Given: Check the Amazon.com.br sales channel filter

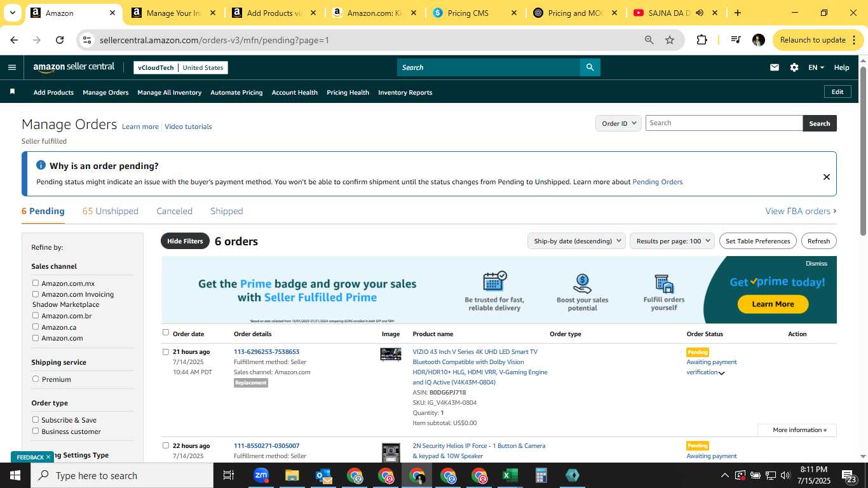Looking at the screenshot, I should click(x=36, y=315).
